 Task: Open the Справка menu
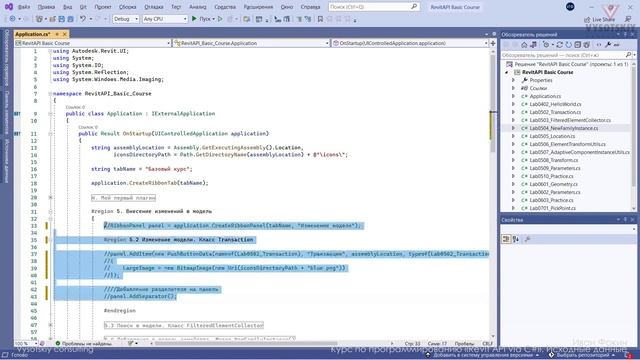click(x=310, y=7)
